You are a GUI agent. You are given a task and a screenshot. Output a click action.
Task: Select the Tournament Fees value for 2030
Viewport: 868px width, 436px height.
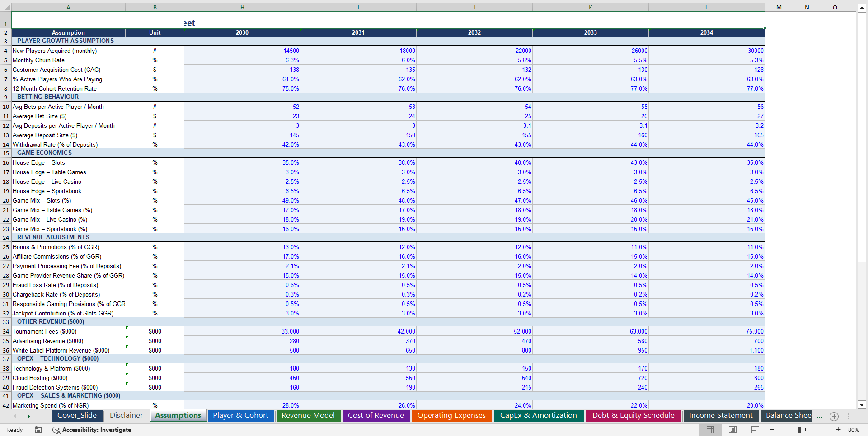242,331
